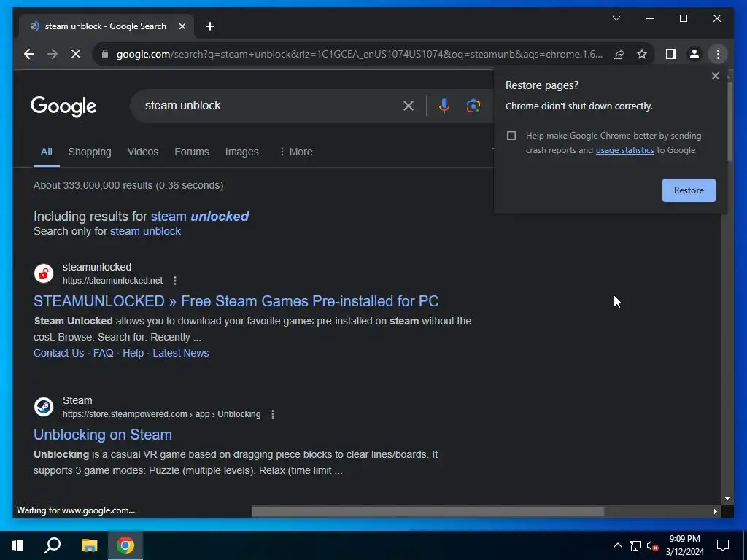Clear the search box with the X icon
The width and height of the screenshot is (747, 560).
409,106
